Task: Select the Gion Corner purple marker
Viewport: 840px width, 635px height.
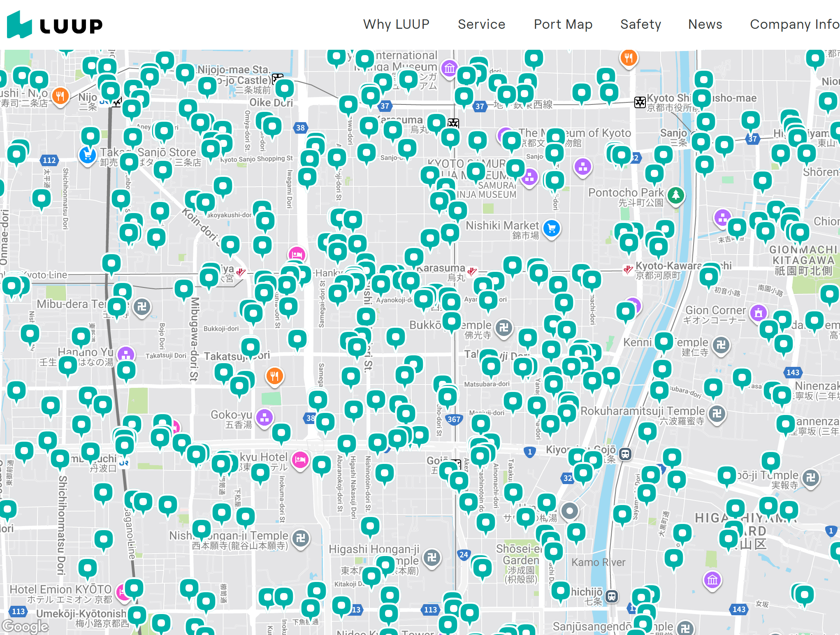Action: click(x=758, y=313)
